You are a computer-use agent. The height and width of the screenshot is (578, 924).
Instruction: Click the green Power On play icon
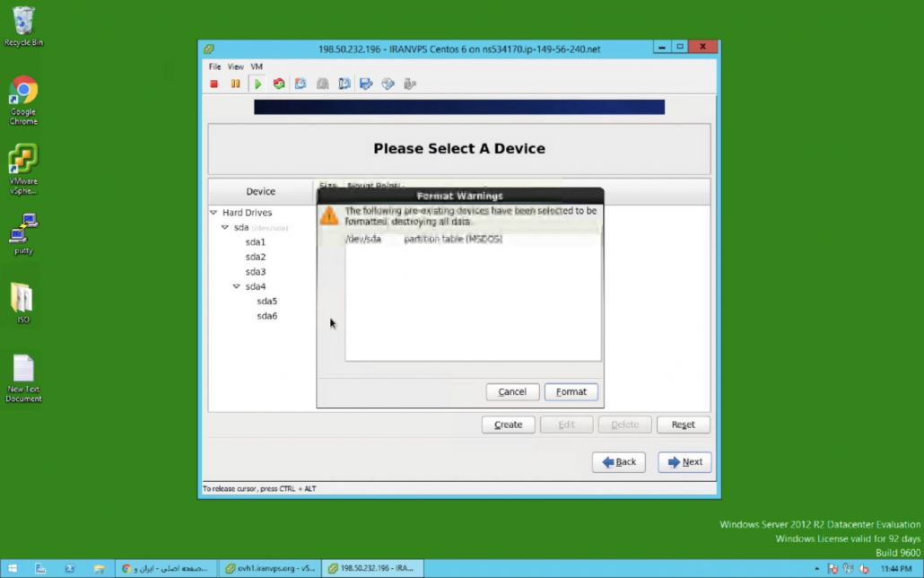click(x=257, y=83)
